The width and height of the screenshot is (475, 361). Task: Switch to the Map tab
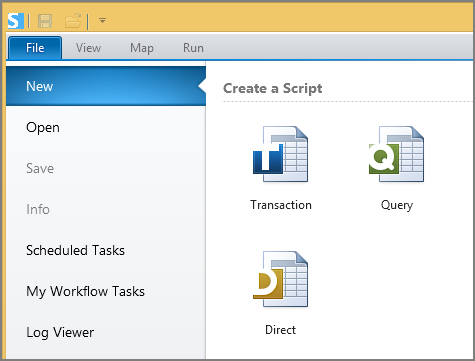pos(142,48)
